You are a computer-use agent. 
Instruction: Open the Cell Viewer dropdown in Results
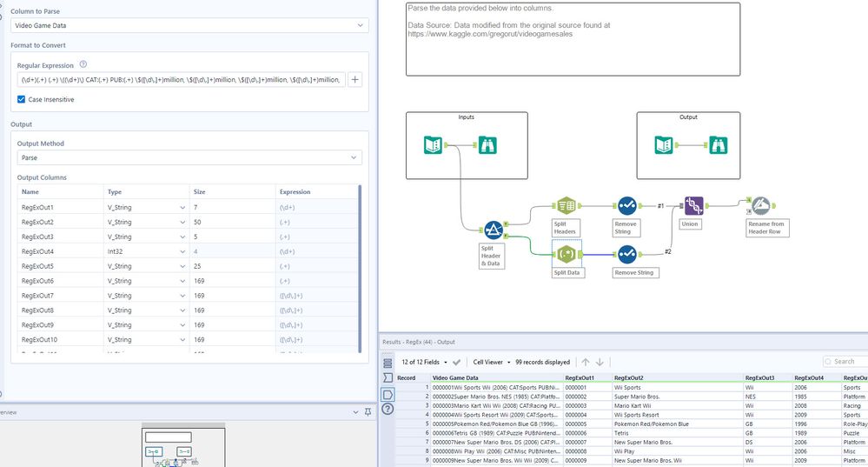pos(493,362)
